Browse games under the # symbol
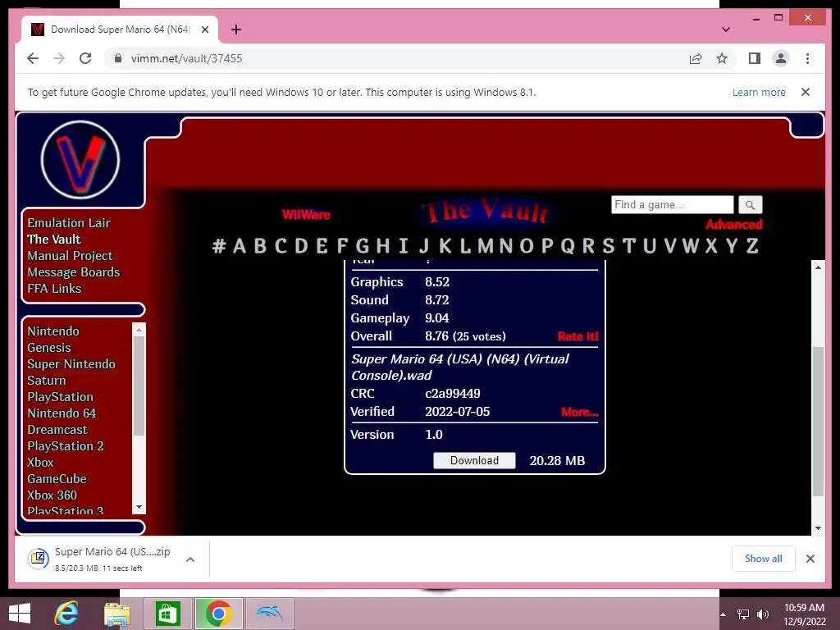The image size is (840, 630). (x=218, y=246)
